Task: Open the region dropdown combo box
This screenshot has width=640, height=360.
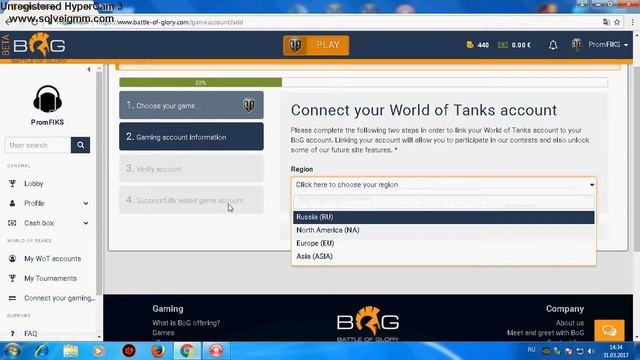Action: pos(444,185)
